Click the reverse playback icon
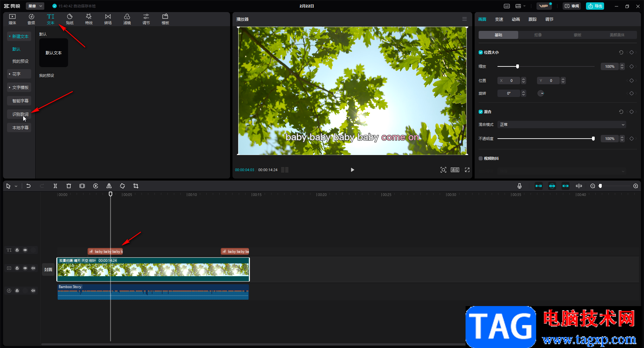This screenshot has width=644, height=348. point(96,186)
